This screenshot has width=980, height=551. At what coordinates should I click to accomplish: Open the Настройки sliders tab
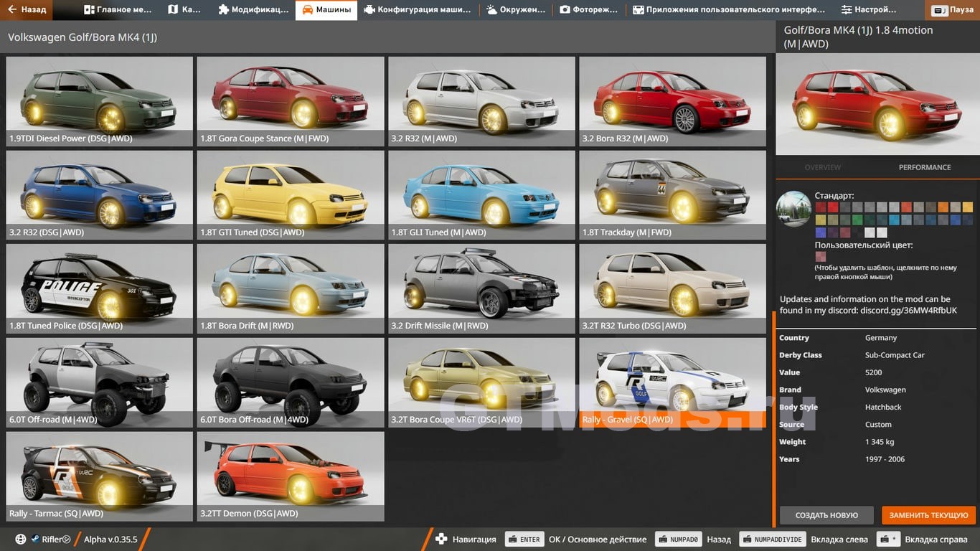click(869, 10)
